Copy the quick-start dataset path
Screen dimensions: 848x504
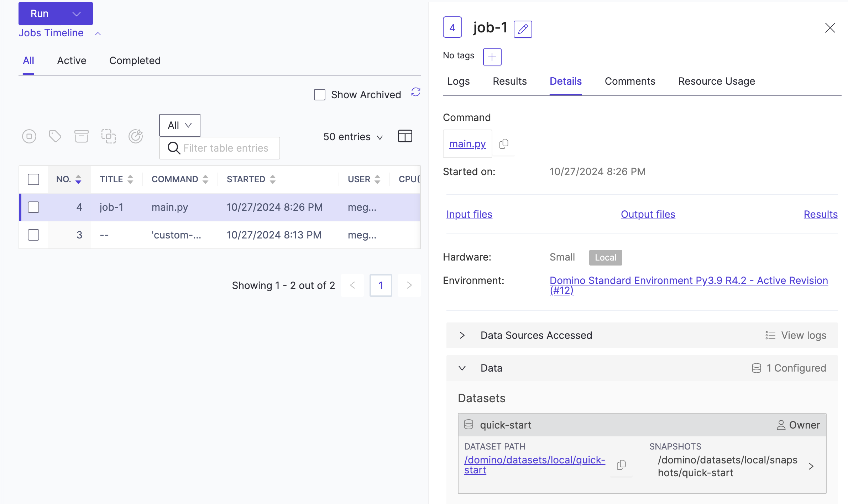pos(621,465)
